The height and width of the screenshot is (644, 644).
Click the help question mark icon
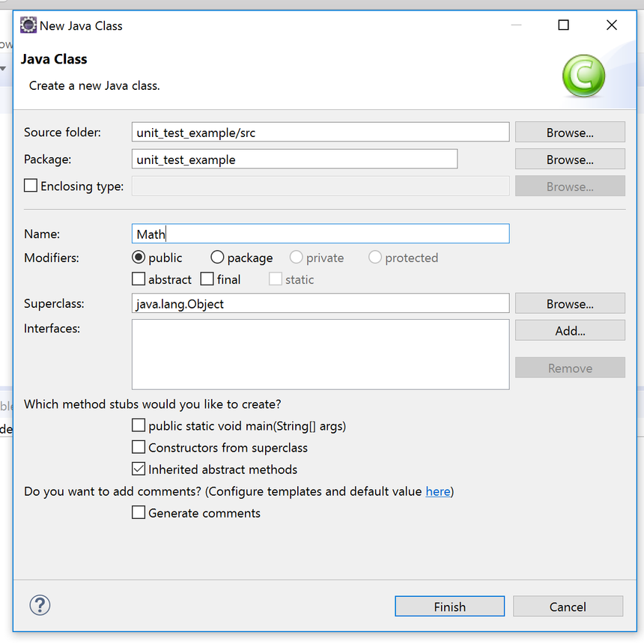point(40,605)
